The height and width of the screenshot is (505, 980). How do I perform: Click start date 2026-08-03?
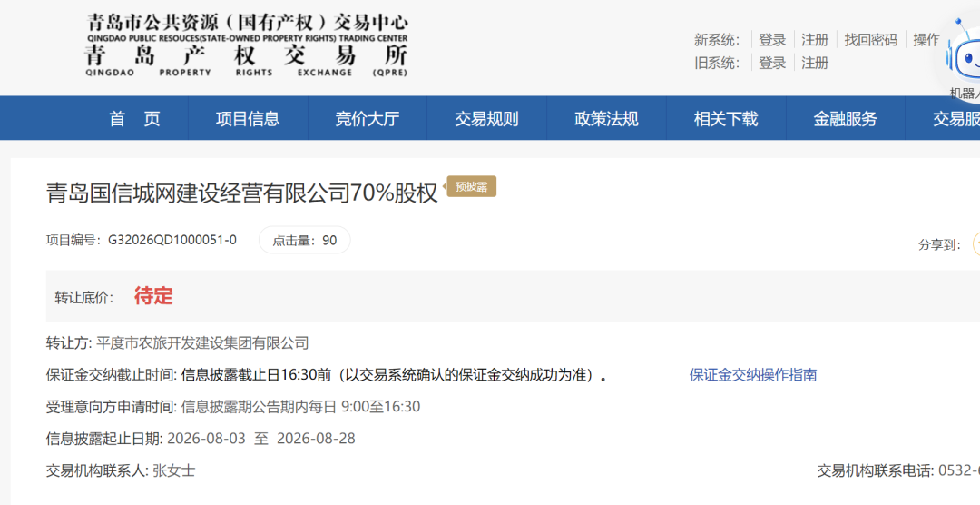pyautogui.click(x=206, y=439)
